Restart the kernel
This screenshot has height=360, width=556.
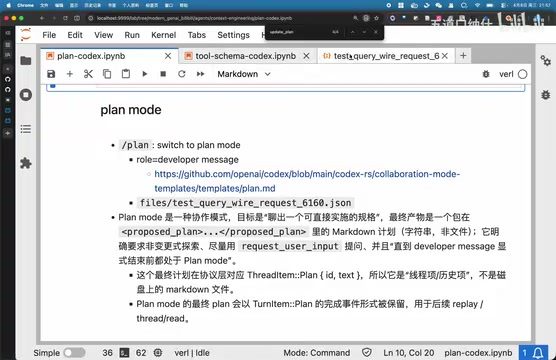182,74
